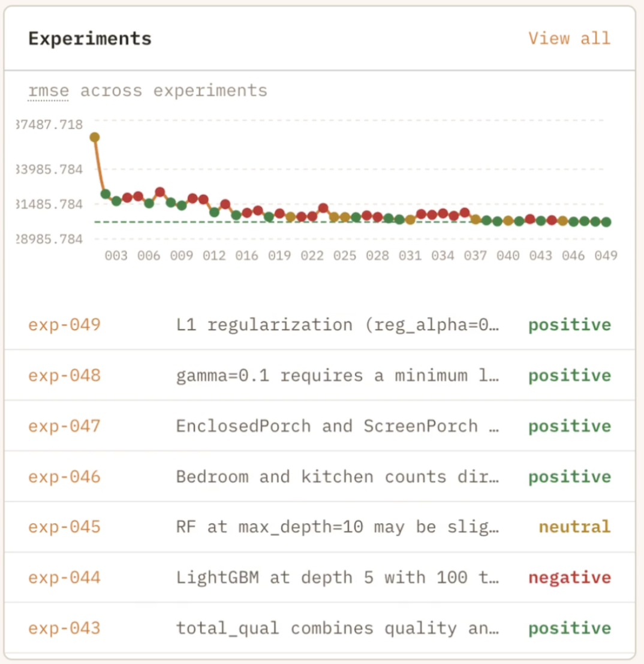Select the gamma=0.1 experiment description
Image resolution: width=644 pixels, height=664 pixels.
point(338,376)
